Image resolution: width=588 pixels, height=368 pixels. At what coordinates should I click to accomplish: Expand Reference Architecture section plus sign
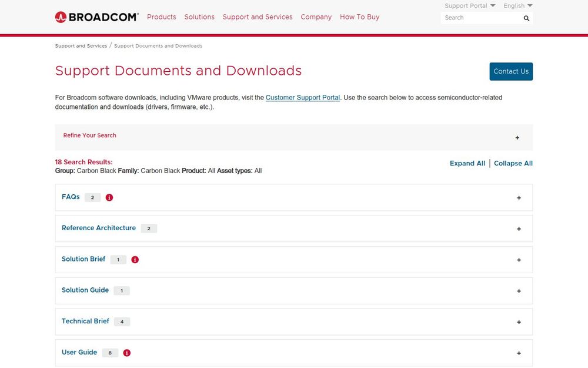[x=519, y=229]
